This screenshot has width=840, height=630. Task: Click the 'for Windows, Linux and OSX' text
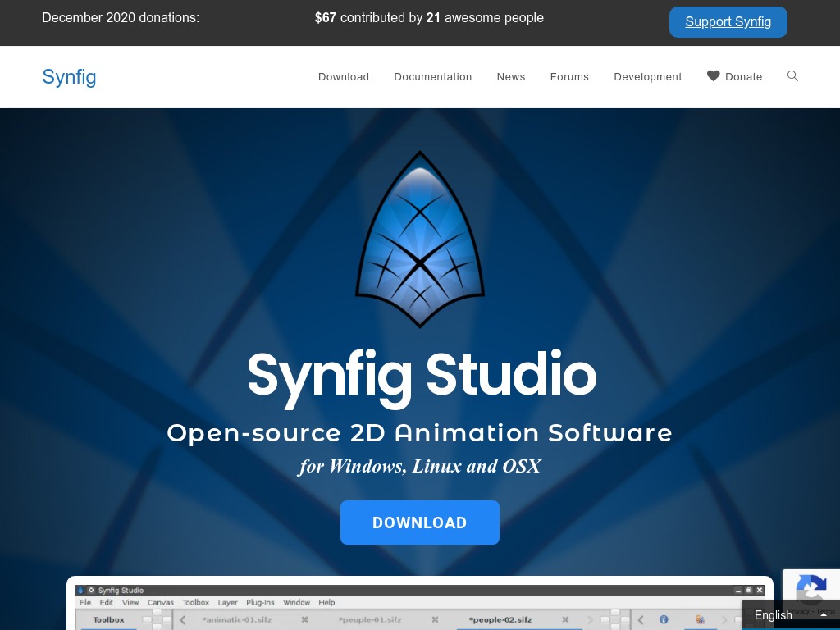(420, 466)
